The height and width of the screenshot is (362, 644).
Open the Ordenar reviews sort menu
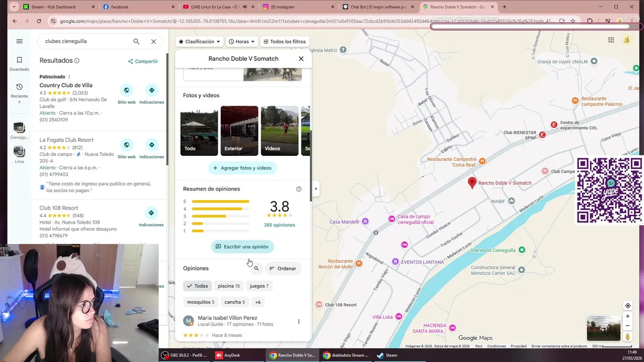pyautogui.click(x=283, y=268)
